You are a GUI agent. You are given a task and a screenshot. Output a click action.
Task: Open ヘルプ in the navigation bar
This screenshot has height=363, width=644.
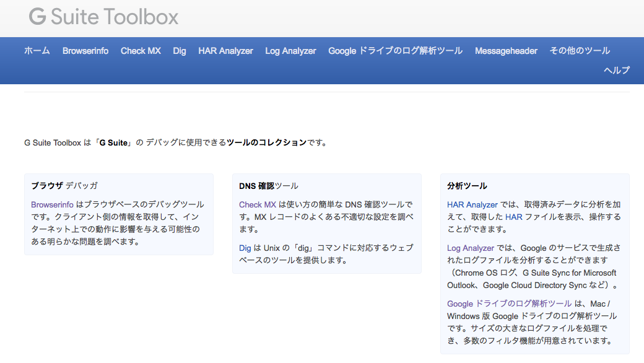[x=617, y=70]
